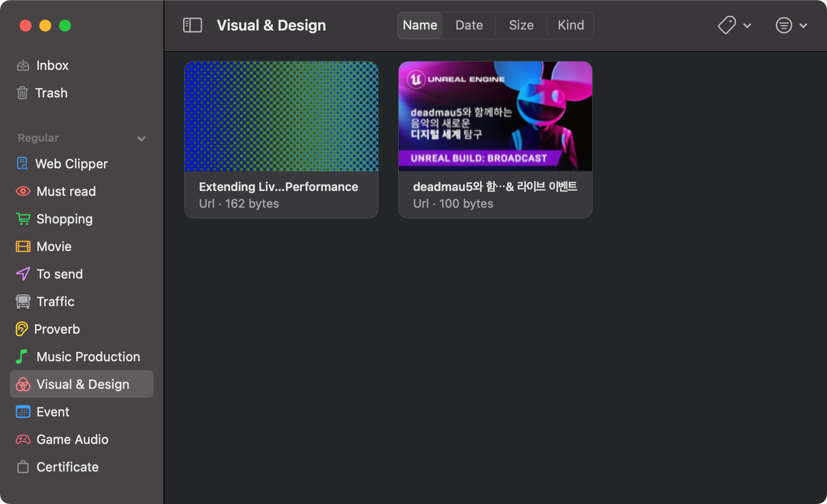
Task: Select the Visual & Design collection
Action: click(82, 384)
